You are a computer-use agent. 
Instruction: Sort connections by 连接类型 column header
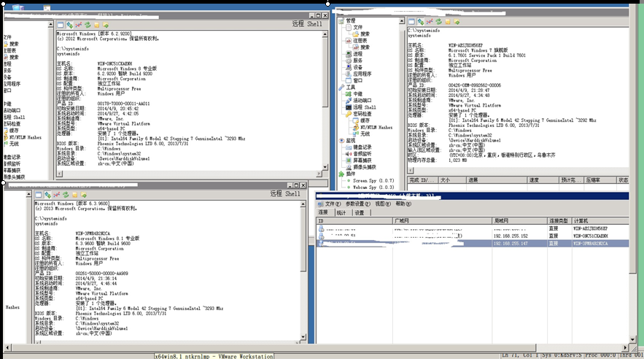(559, 221)
